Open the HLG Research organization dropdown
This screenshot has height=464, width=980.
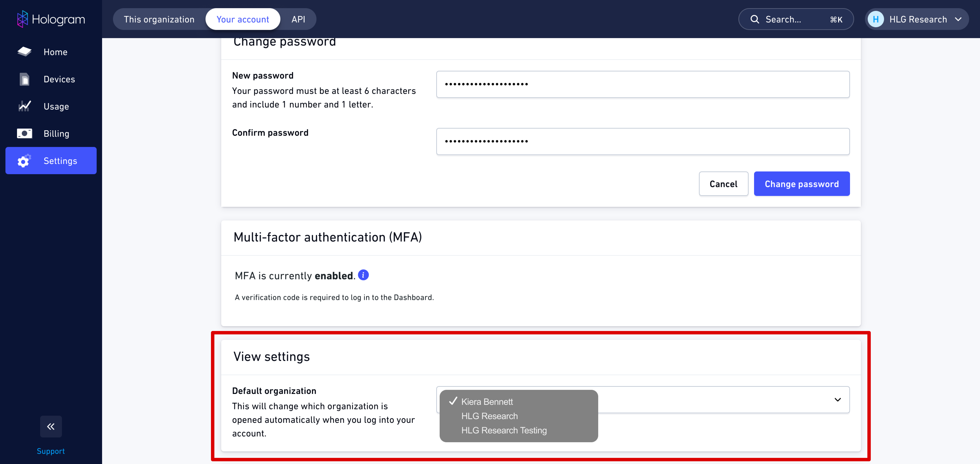(917, 19)
